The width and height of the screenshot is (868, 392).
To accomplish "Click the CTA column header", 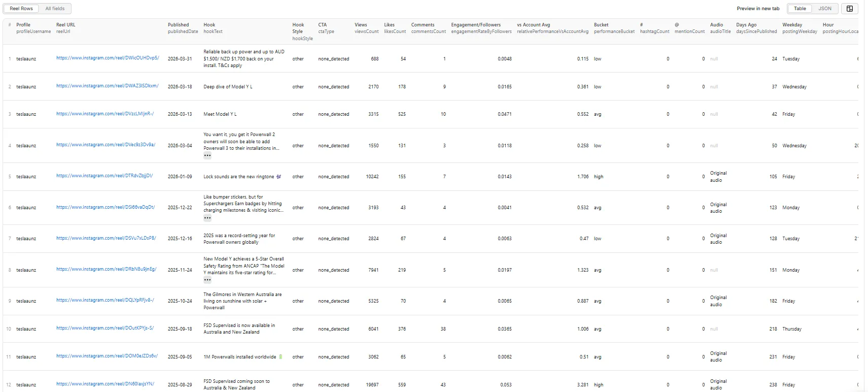I will click(x=326, y=28).
